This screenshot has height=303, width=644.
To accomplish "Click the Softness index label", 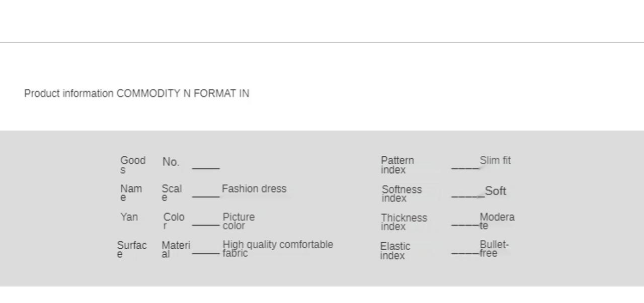I will (x=401, y=193).
